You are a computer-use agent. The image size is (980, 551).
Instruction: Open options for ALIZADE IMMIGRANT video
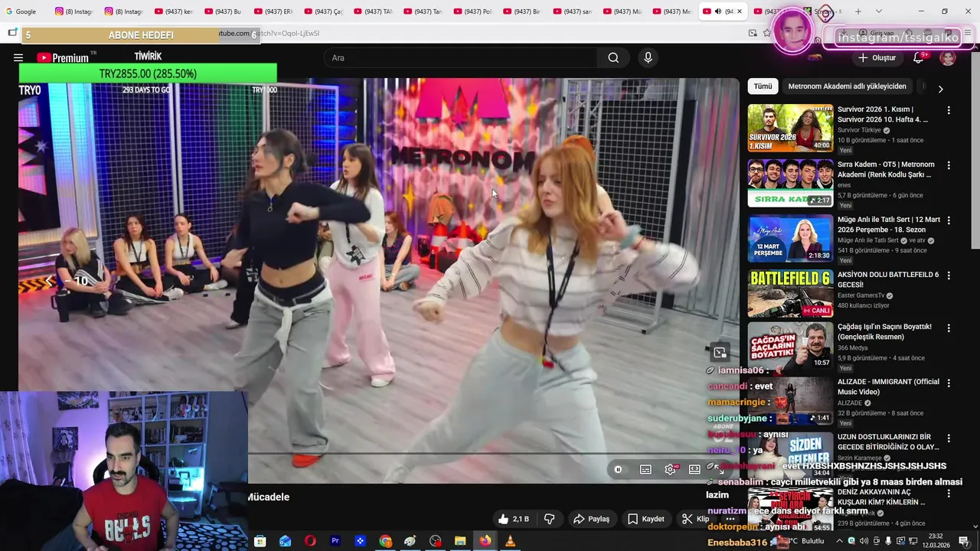point(949,383)
